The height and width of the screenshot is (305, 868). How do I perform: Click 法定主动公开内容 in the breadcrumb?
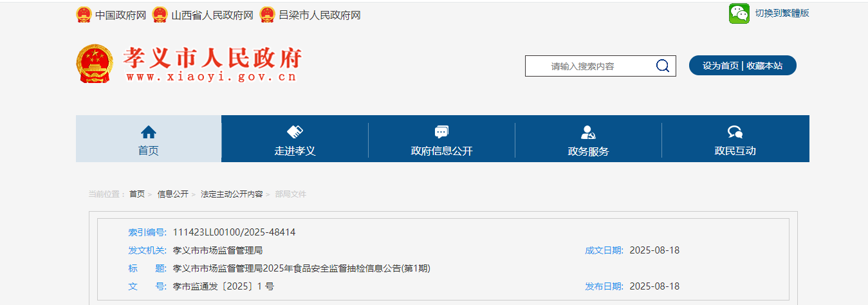coord(232,194)
